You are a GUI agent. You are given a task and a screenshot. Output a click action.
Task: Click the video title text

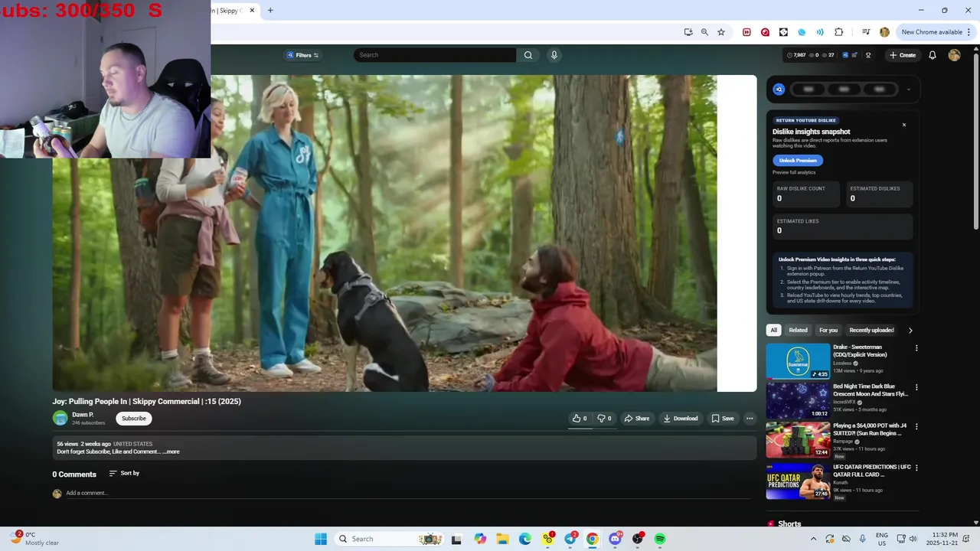pos(146,401)
